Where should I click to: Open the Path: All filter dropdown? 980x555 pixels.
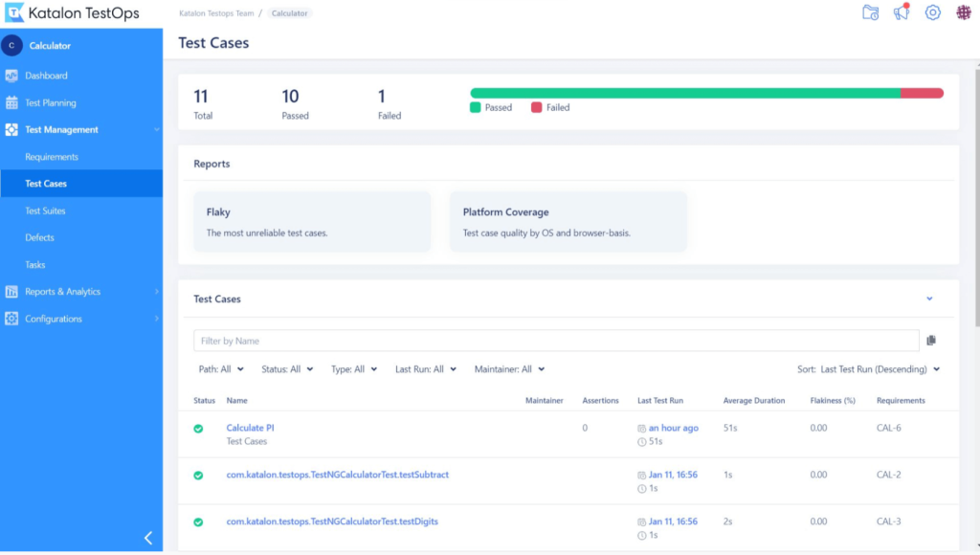coord(221,369)
